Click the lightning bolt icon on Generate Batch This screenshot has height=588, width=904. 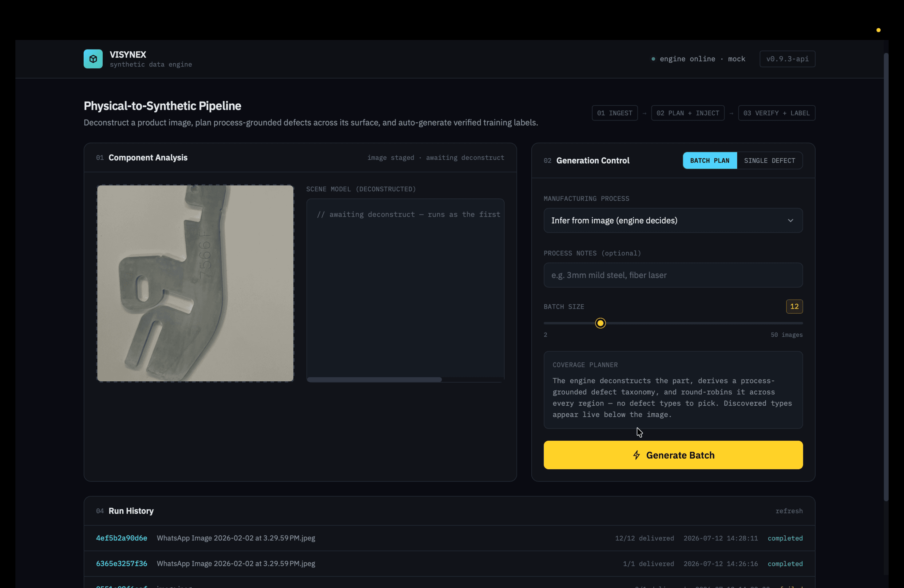click(x=636, y=455)
